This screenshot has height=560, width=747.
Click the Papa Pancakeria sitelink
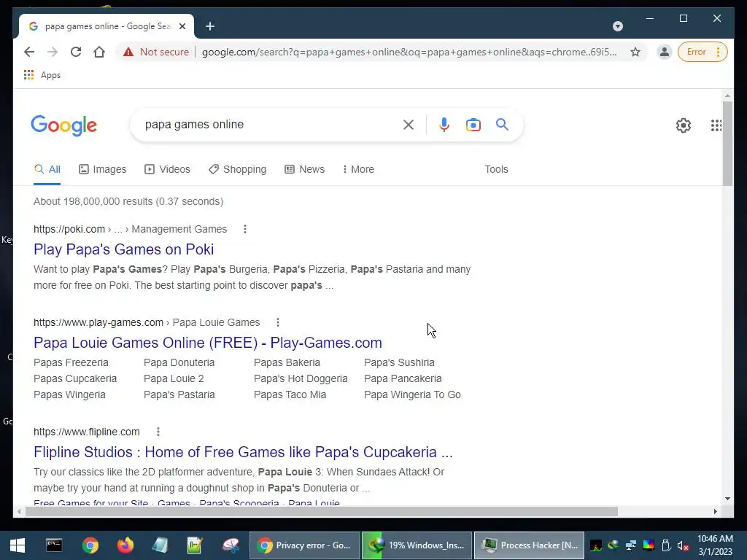tap(403, 378)
